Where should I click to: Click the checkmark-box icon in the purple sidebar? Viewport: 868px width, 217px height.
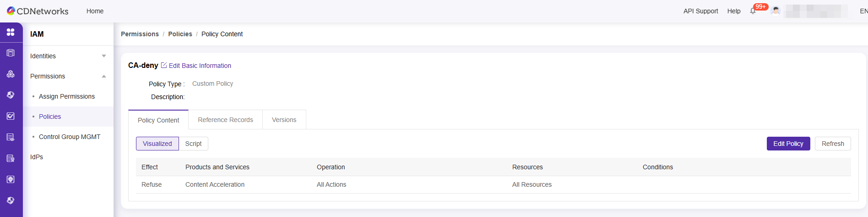11,116
